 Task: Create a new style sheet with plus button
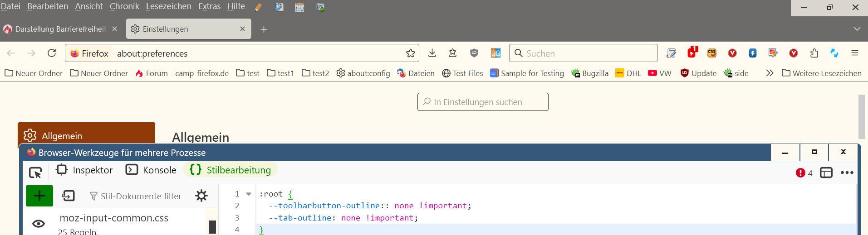[x=39, y=196]
